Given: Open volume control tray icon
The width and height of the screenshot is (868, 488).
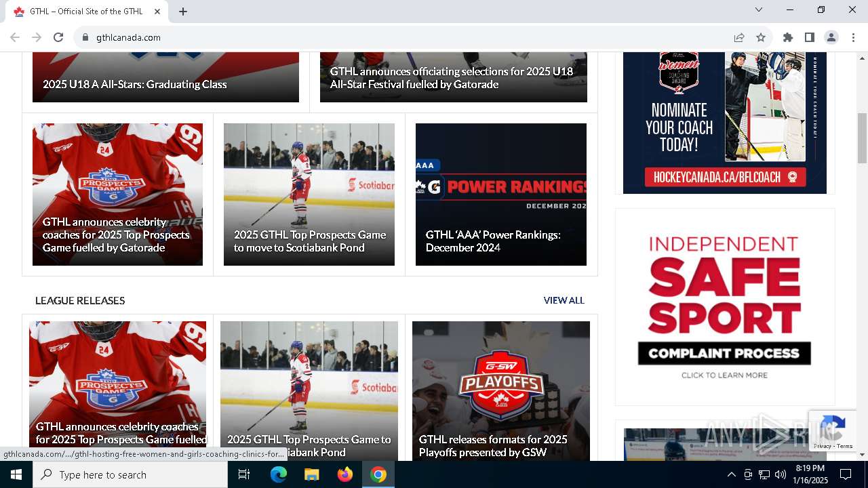Looking at the screenshot, I should [x=780, y=474].
